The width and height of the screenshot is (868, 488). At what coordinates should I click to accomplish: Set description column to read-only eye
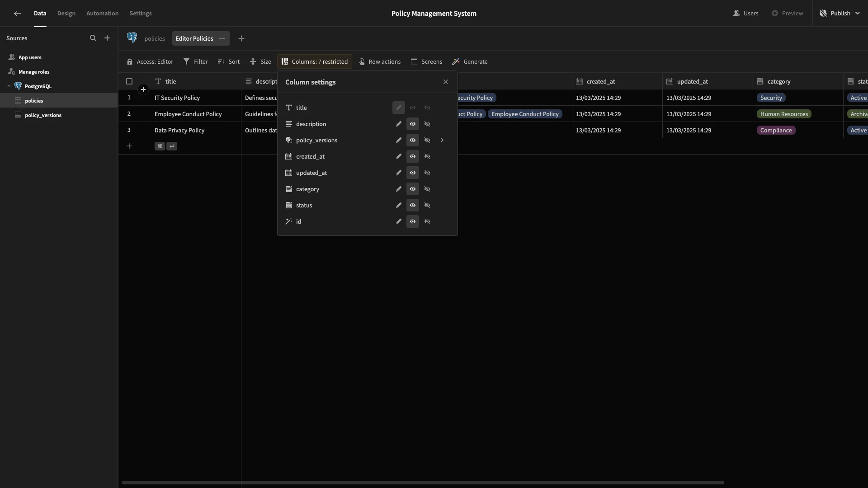(x=413, y=124)
